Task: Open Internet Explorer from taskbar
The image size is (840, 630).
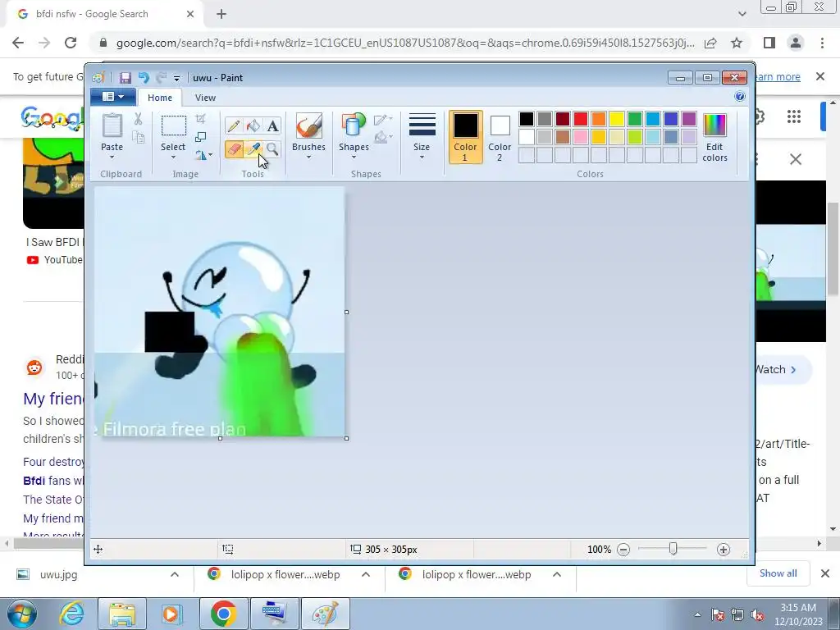Action: [x=71, y=614]
